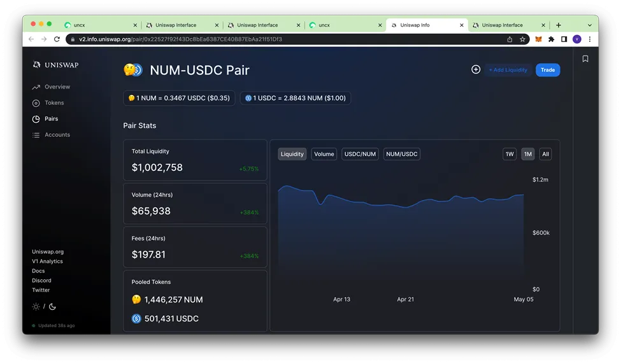Bookmark page with the star icon
This screenshot has width=621, height=364.
[x=522, y=39]
